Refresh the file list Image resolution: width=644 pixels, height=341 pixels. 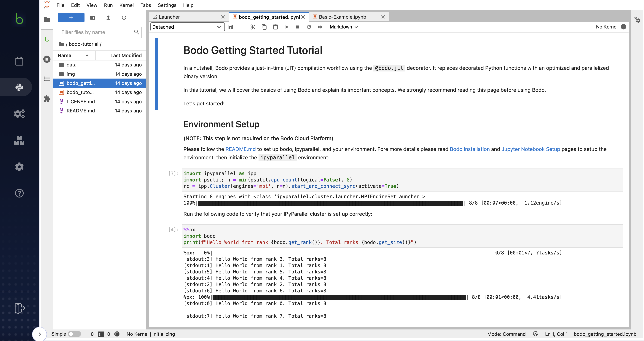124,17
